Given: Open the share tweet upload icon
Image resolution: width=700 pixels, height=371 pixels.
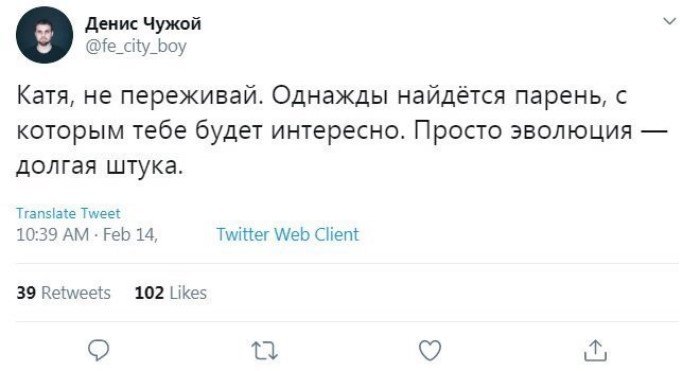Looking at the screenshot, I should point(596,350).
